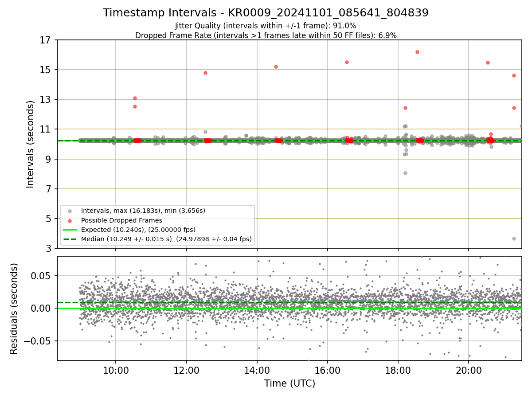Screen dimensions: 532x399
Task: Click the x-axis tick label '14:00'
Action: coord(257,370)
